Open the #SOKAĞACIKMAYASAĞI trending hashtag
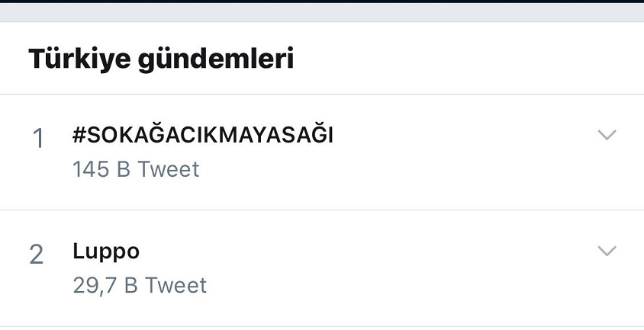The width and height of the screenshot is (644, 330). tap(202, 135)
